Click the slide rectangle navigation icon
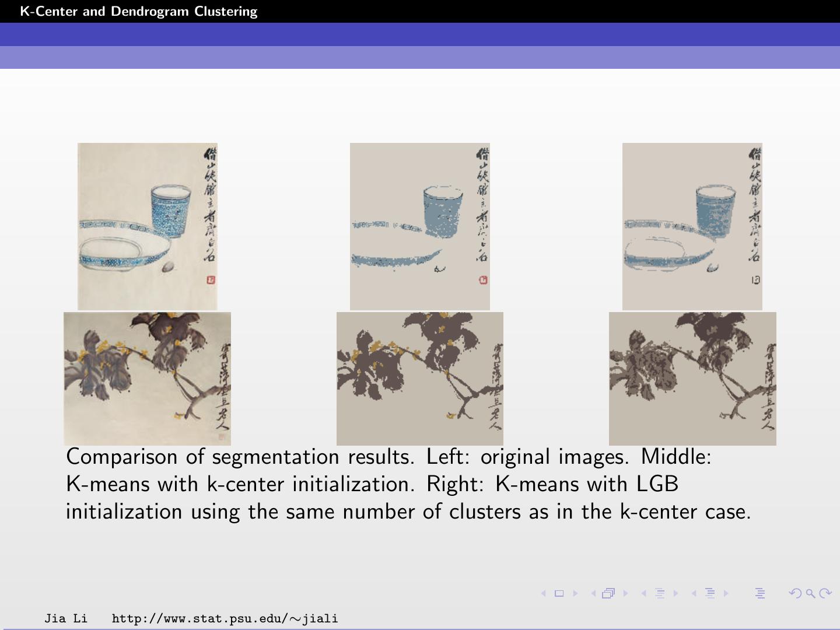Viewport: 840px width, 630px height. point(559,594)
